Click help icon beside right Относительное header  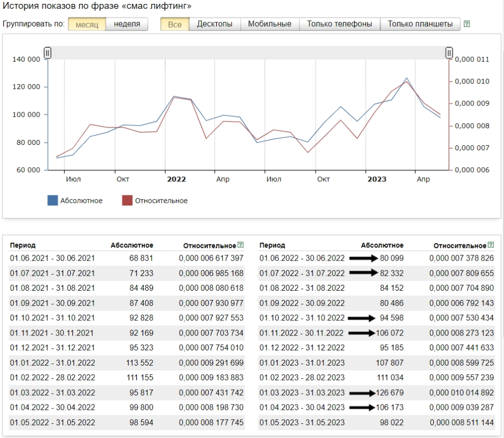click(x=491, y=245)
